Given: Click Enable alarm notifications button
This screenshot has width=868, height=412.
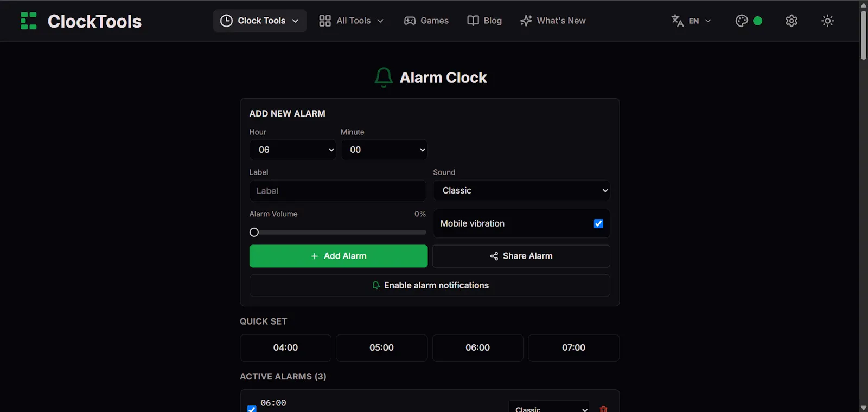Looking at the screenshot, I should coord(430,285).
